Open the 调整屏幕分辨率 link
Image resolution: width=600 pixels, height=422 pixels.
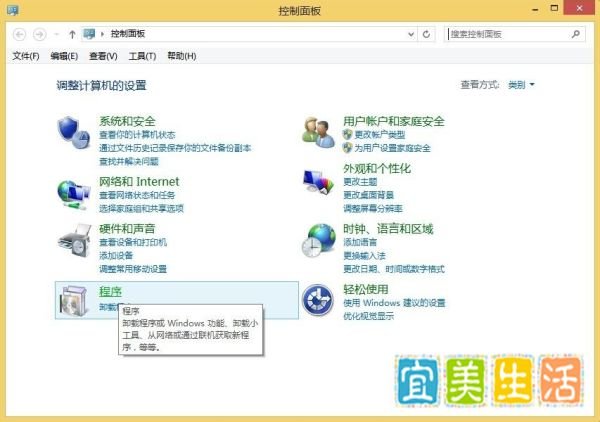[x=373, y=209]
